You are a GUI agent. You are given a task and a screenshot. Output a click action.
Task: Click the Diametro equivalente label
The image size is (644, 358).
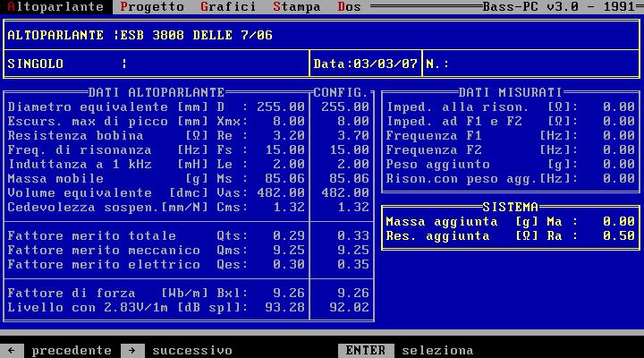[88, 107]
